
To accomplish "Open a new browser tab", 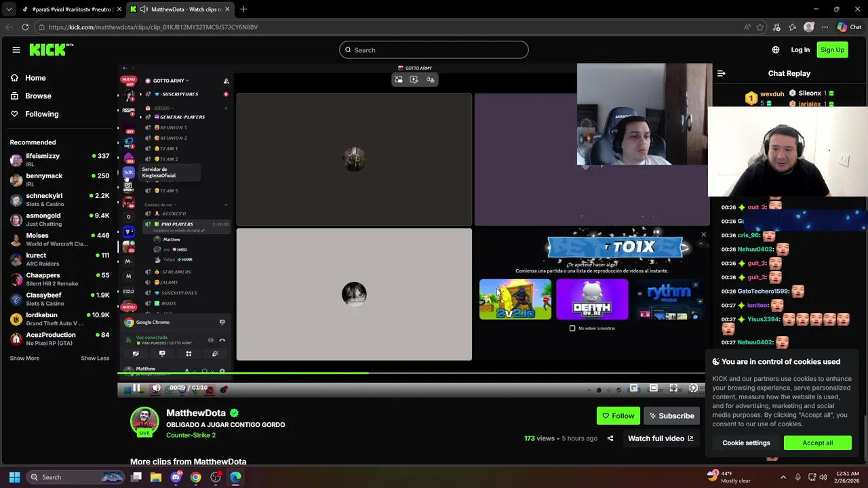I will click(243, 9).
